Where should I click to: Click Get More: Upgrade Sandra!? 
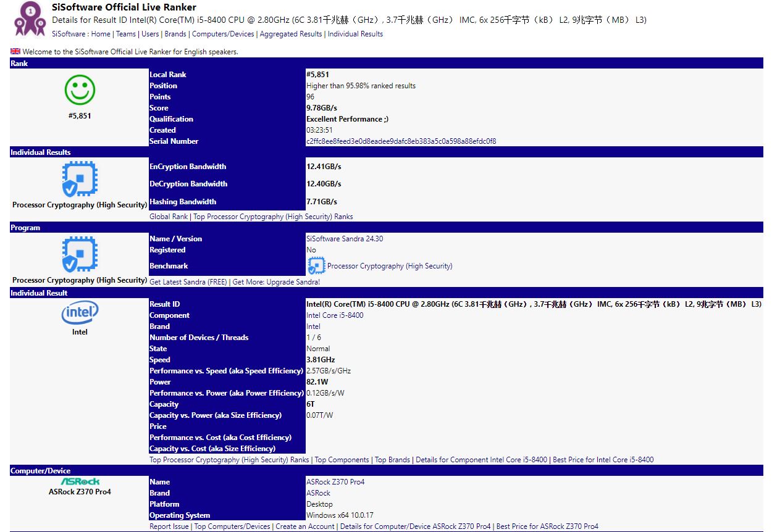(276, 282)
